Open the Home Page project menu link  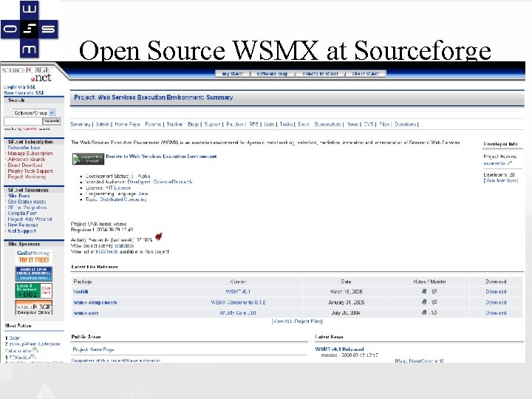(x=127, y=124)
